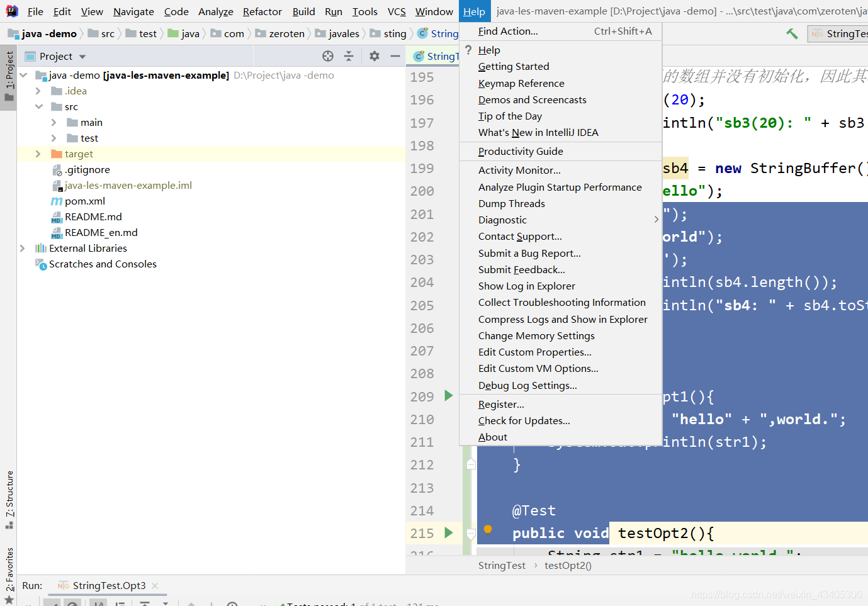Close the StringTest.Opt3 run tab
This screenshot has height=606, width=868.
(155, 585)
